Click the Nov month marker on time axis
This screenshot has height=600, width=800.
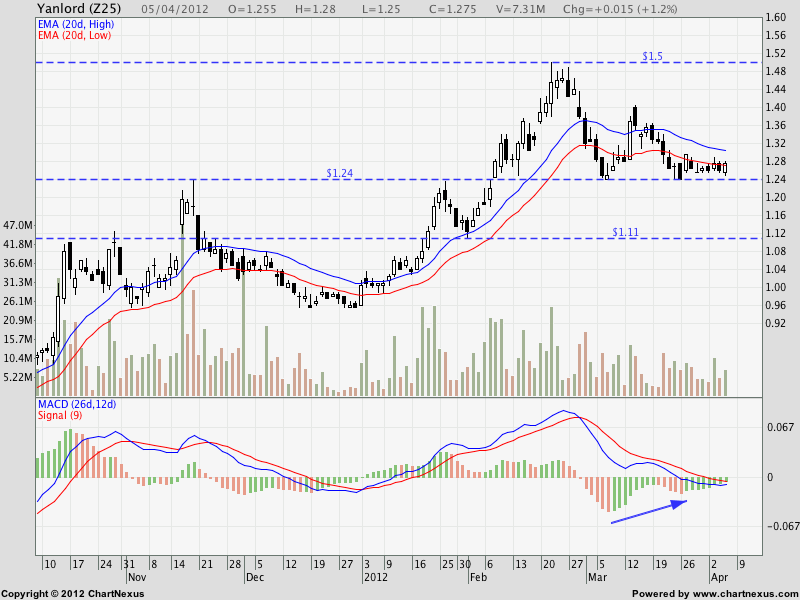[136, 577]
